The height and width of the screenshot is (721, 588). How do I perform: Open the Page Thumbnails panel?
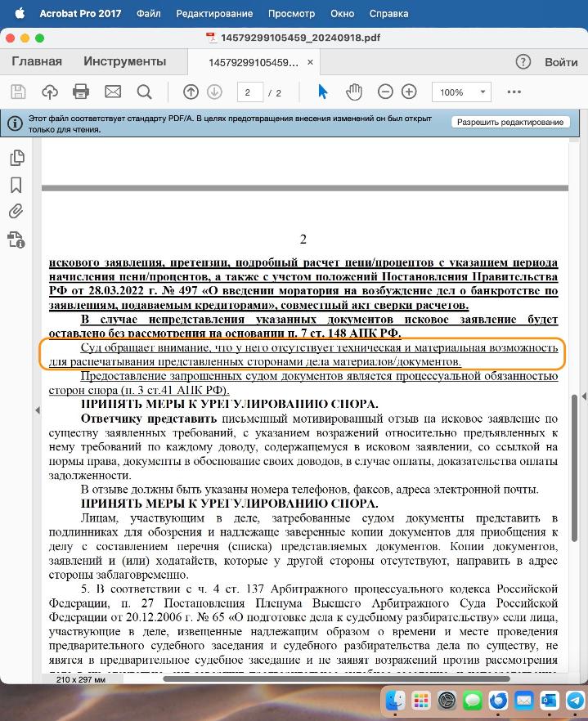(x=17, y=158)
